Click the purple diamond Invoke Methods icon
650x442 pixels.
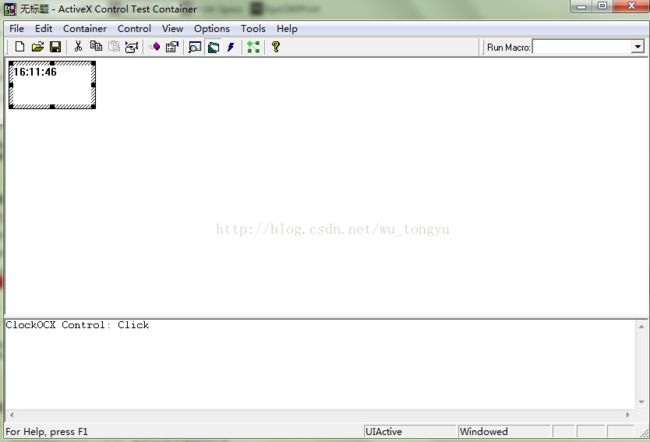pyautogui.click(x=155, y=46)
